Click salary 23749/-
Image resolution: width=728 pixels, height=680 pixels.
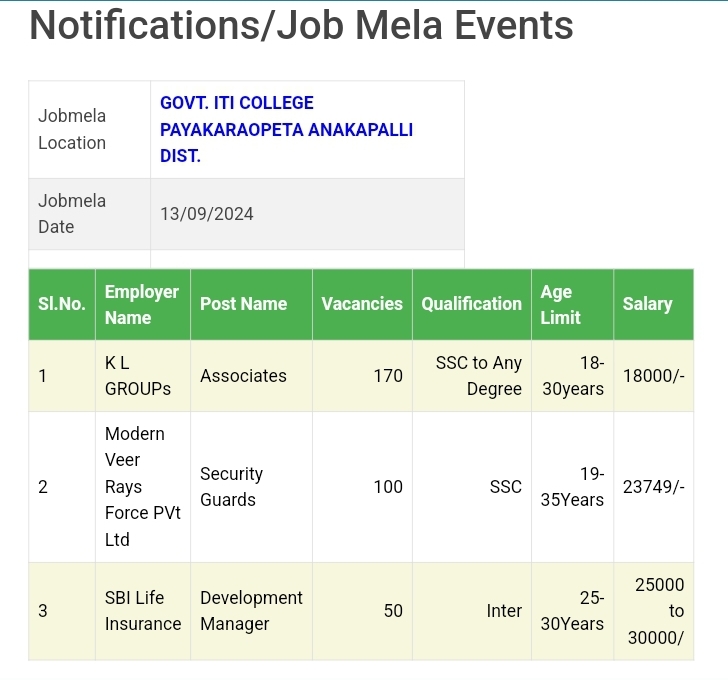(654, 486)
